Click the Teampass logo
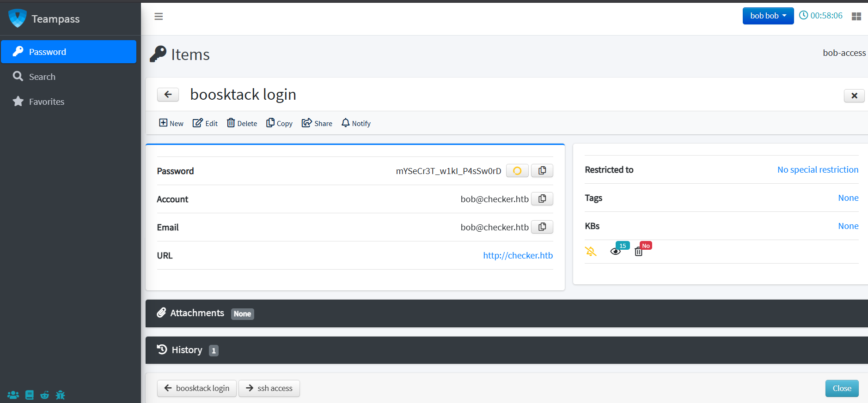 [x=18, y=18]
